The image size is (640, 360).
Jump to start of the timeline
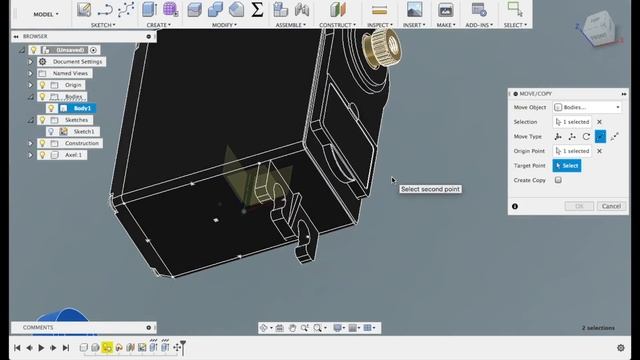(17, 348)
